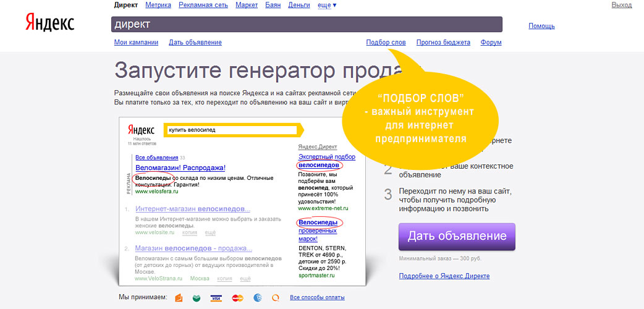Screen dimensions: 644x309
Task: Click the Экспертный подбор велосипедов ad
Action: pos(327,161)
